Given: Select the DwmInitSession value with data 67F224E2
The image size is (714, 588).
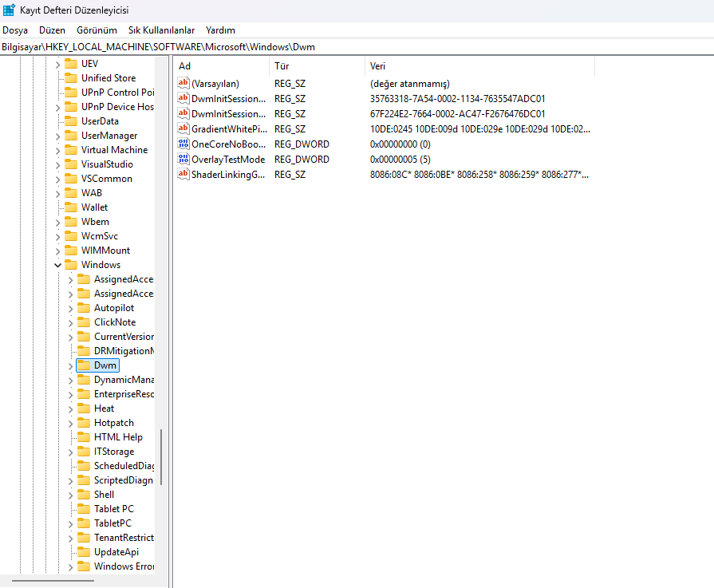Looking at the screenshot, I should click(228, 114).
